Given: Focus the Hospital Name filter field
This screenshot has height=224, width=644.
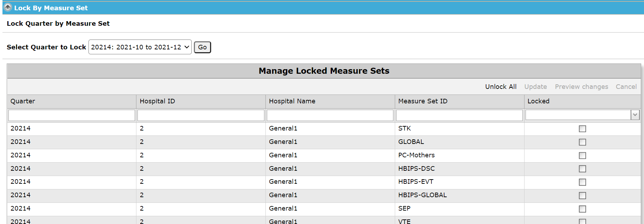Looking at the screenshot, I should pyautogui.click(x=330, y=115).
